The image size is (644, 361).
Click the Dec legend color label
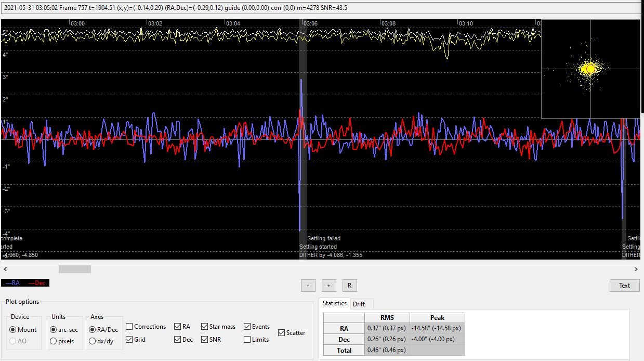(37, 283)
